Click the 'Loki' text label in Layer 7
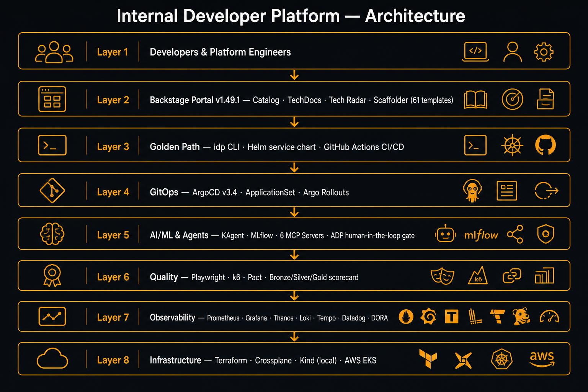The width and height of the screenshot is (588, 392). [305, 318]
